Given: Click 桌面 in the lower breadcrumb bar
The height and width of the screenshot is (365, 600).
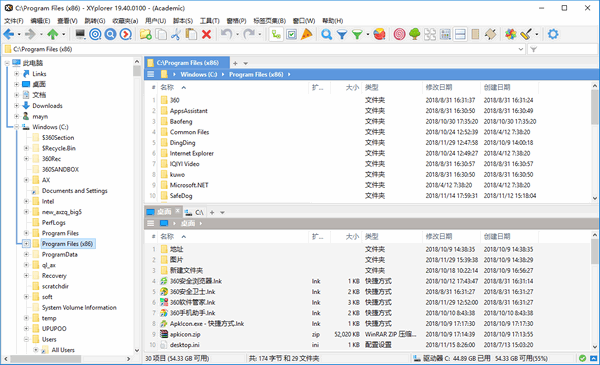Looking at the screenshot, I should click(x=188, y=223).
